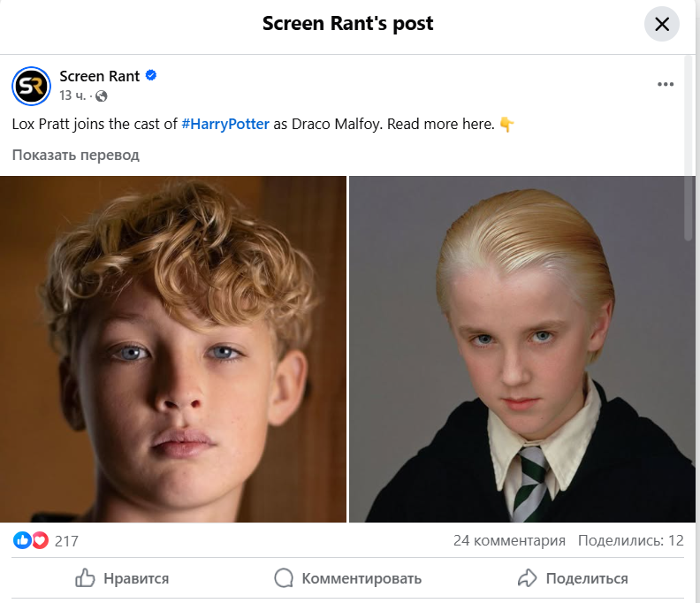The height and width of the screenshot is (603, 700).
Task: Click the Screen Rant profile avatar
Action: click(31, 86)
